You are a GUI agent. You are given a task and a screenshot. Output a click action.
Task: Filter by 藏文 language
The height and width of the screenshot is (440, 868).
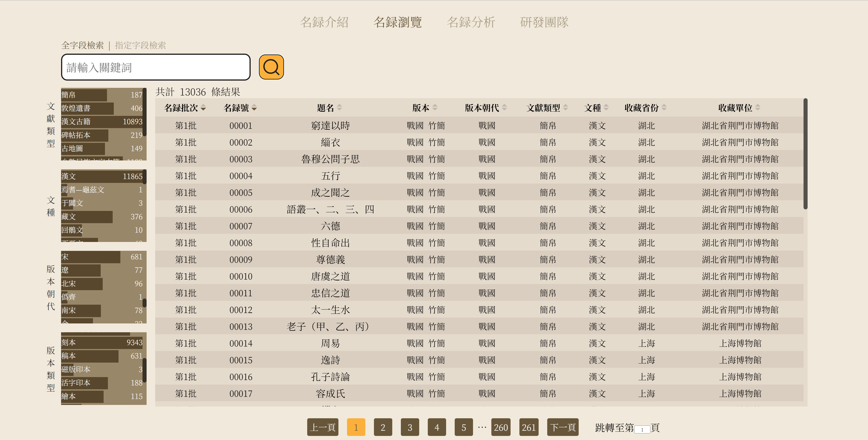tap(102, 217)
